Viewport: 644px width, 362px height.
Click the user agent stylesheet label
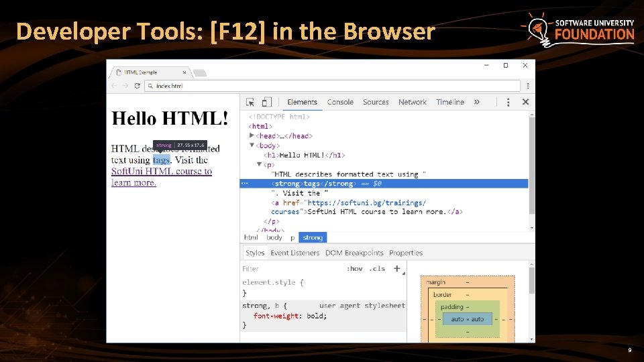pyautogui.click(x=362, y=306)
